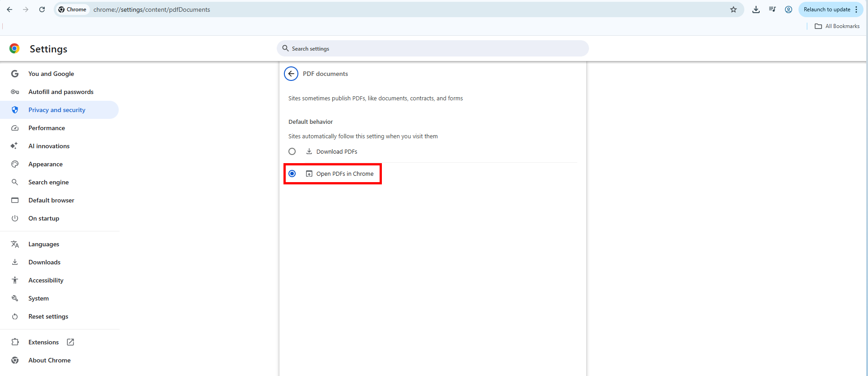
Task: Click the Google G icon in sidebar
Action: [x=15, y=74]
